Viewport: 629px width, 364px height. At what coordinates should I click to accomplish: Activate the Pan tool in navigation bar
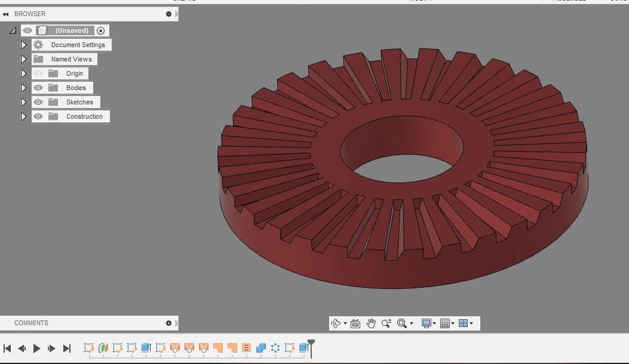coord(370,323)
